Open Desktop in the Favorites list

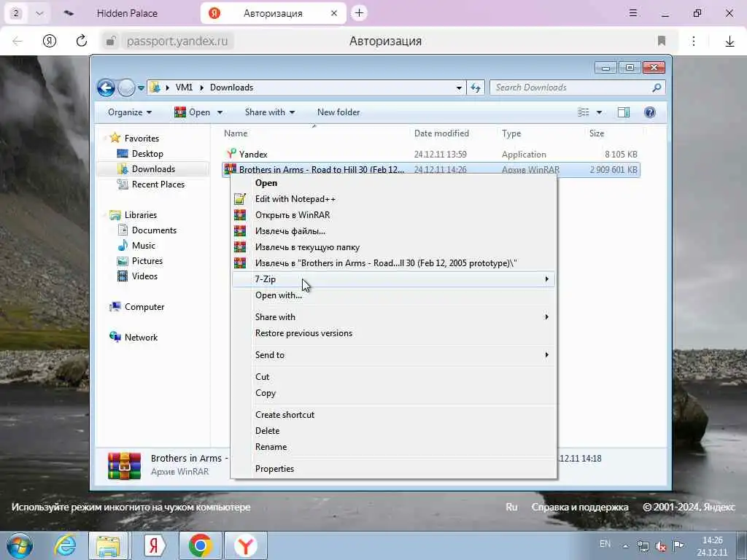coord(147,154)
